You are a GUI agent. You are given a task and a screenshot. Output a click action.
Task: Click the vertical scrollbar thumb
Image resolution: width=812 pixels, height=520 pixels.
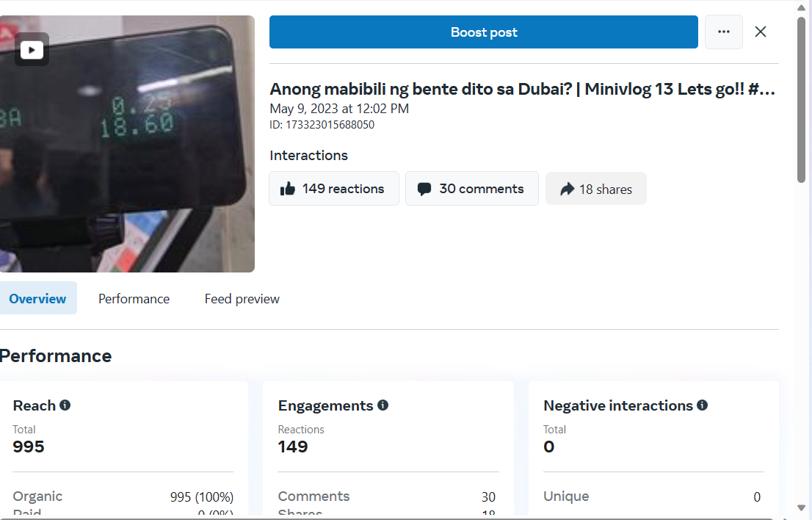pos(801,99)
